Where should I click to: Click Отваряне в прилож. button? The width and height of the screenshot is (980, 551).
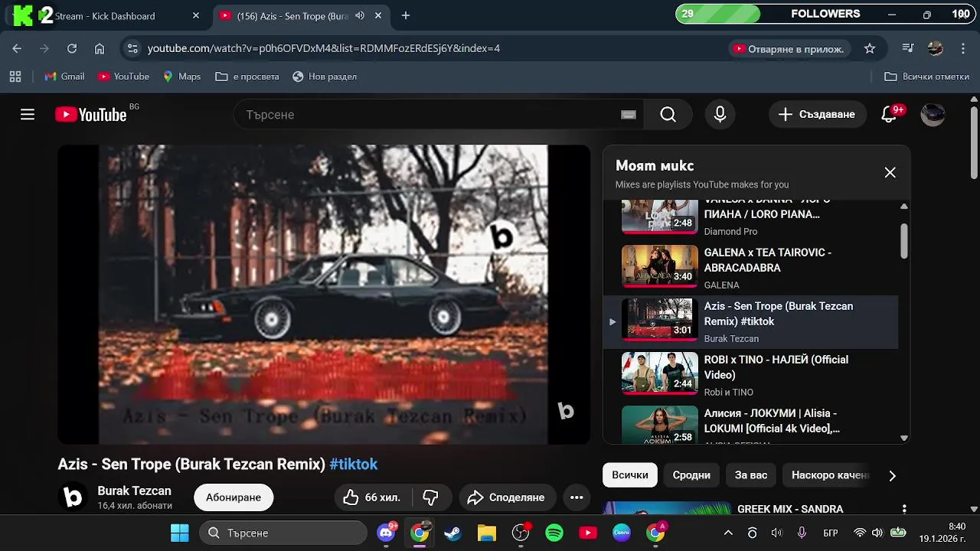pos(789,48)
